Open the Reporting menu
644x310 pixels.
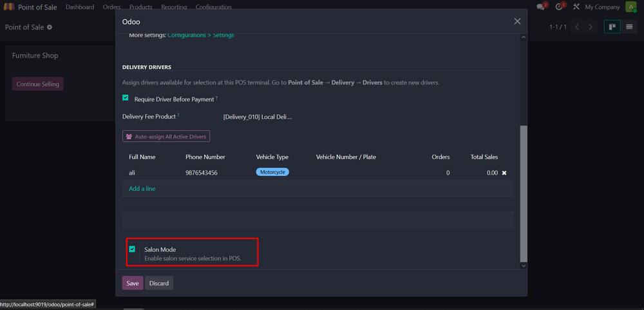[174, 7]
